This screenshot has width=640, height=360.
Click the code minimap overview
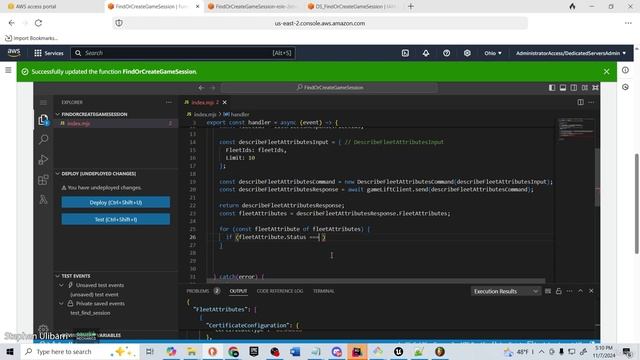pyautogui.click(x=576, y=130)
